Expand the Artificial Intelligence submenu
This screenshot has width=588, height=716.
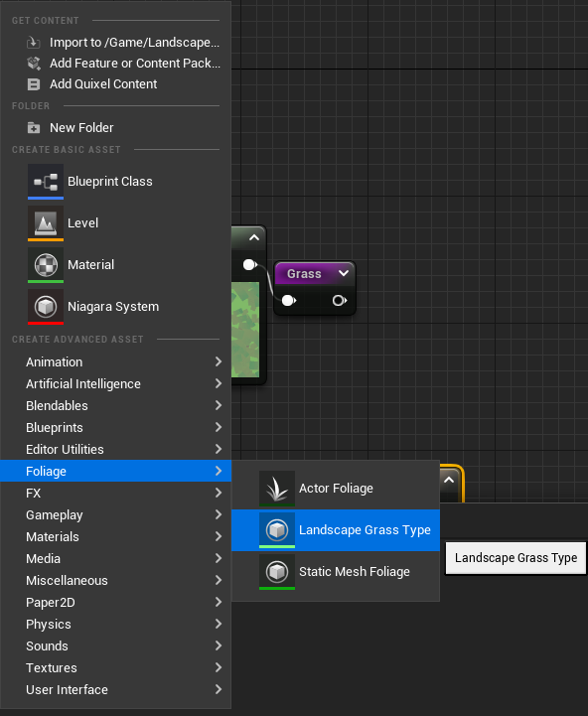[x=115, y=384]
